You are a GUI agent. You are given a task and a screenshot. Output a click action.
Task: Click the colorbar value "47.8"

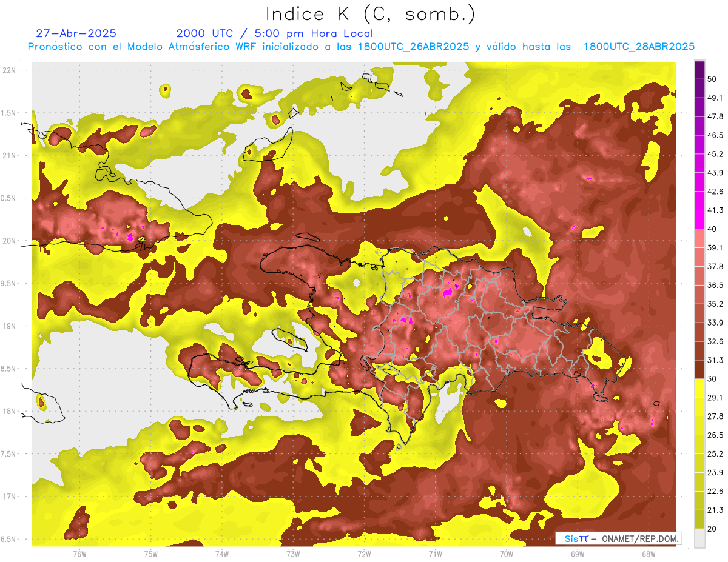tap(715, 116)
